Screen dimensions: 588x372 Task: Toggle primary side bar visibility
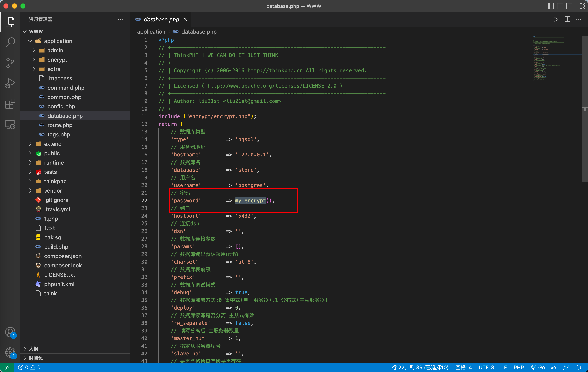(550, 6)
